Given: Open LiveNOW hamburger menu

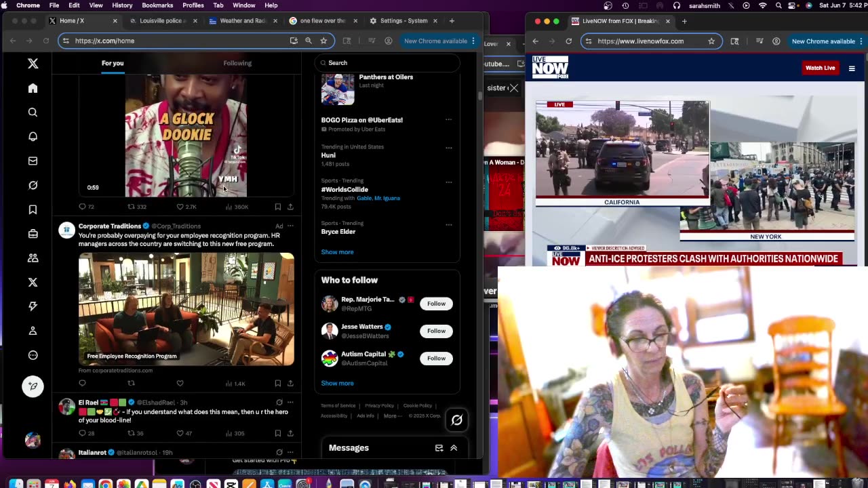Looking at the screenshot, I should pos(852,68).
